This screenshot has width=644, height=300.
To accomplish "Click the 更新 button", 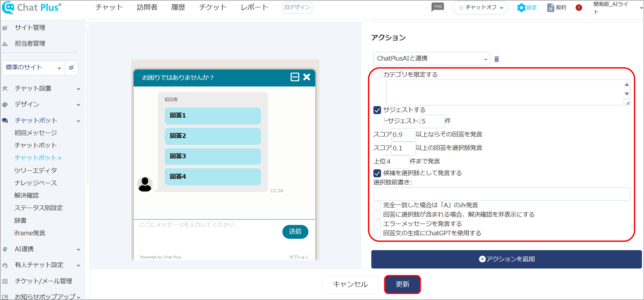I will click(402, 284).
